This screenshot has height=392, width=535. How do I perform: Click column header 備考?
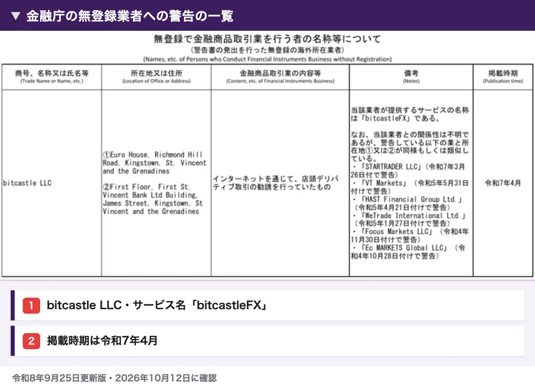[x=411, y=73]
